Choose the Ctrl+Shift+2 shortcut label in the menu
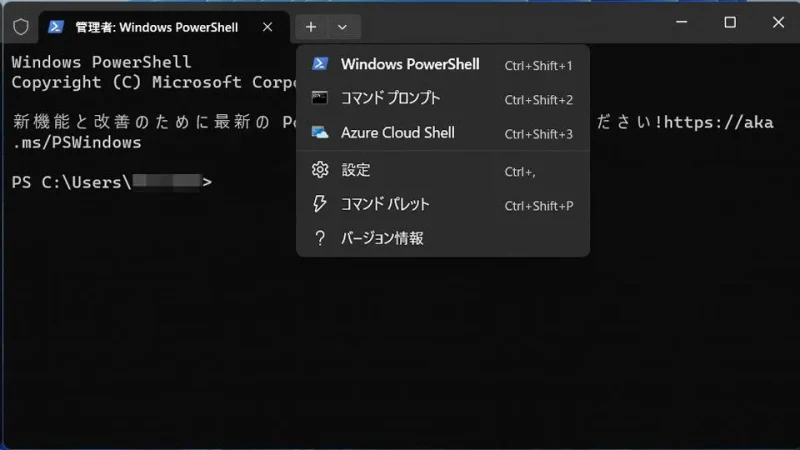 point(538,99)
